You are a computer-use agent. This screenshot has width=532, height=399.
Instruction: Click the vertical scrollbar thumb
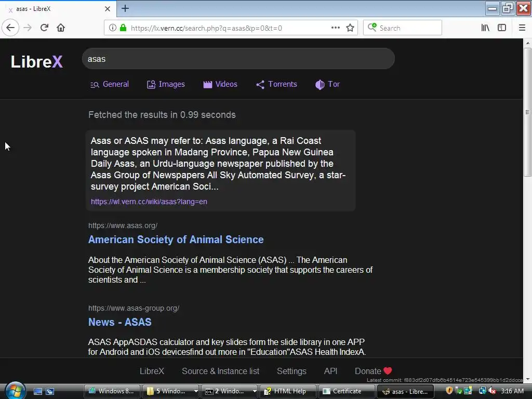(527, 112)
